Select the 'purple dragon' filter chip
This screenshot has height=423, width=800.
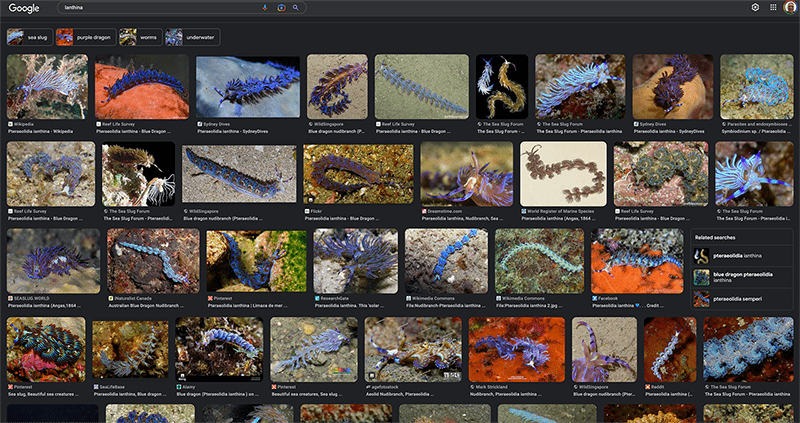[x=86, y=37]
